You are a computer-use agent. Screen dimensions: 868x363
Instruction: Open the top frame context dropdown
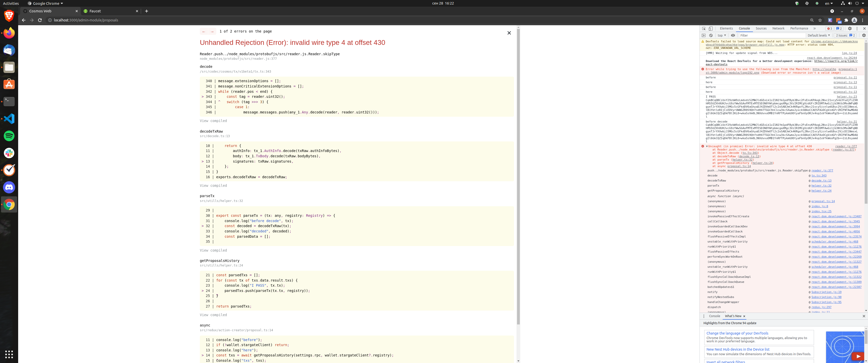coord(721,35)
